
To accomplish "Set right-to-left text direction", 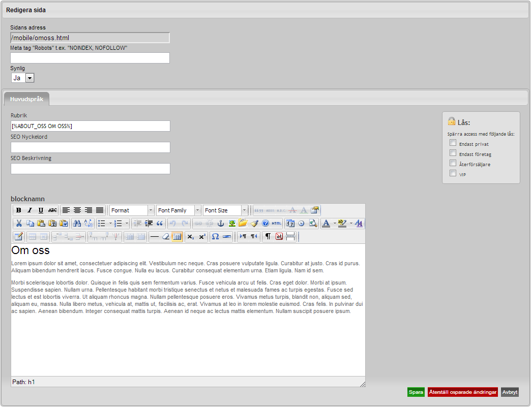I will tap(254, 237).
